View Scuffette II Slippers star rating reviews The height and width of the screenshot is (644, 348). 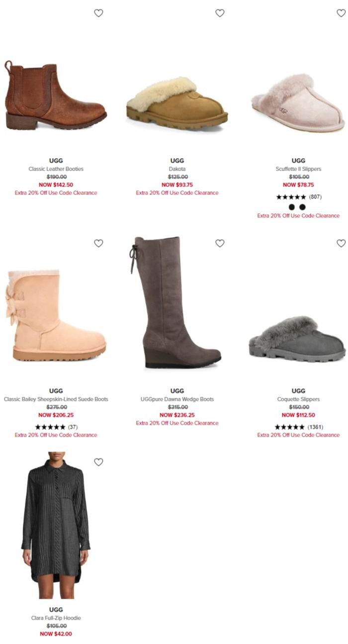click(299, 197)
